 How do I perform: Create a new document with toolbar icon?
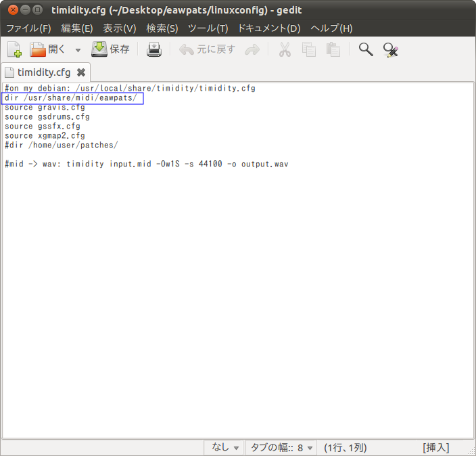(x=14, y=49)
